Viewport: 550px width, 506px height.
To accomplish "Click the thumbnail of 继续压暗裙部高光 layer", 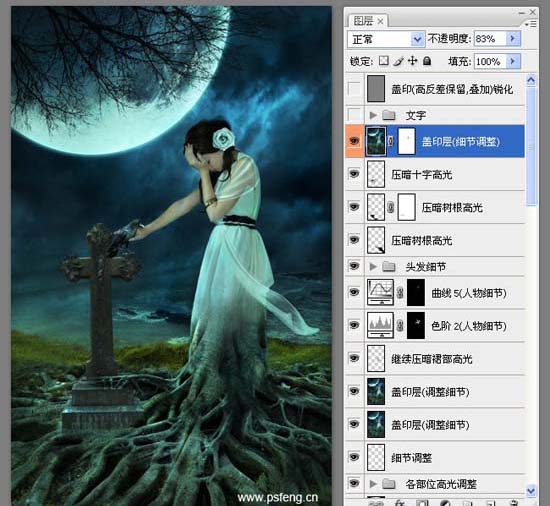I will point(376,358).
